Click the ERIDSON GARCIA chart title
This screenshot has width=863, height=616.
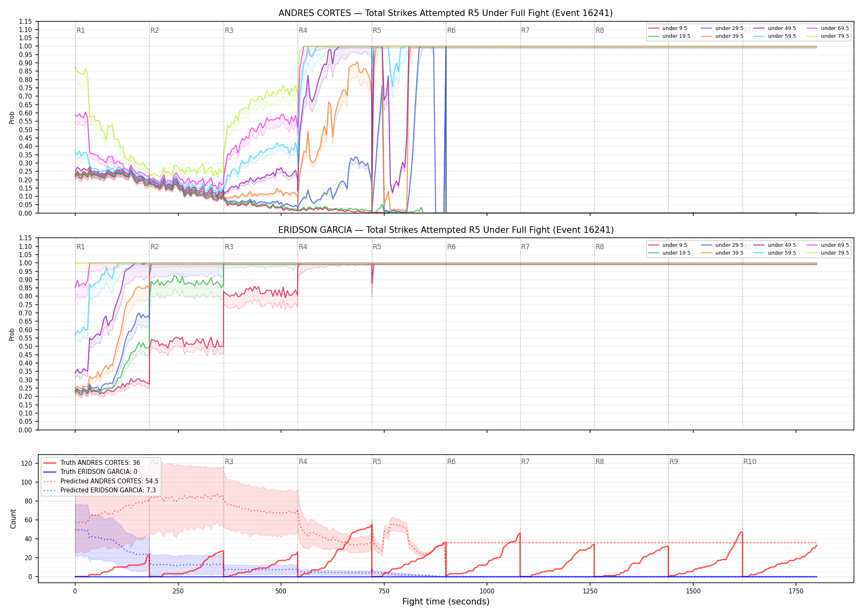(446, 230)
